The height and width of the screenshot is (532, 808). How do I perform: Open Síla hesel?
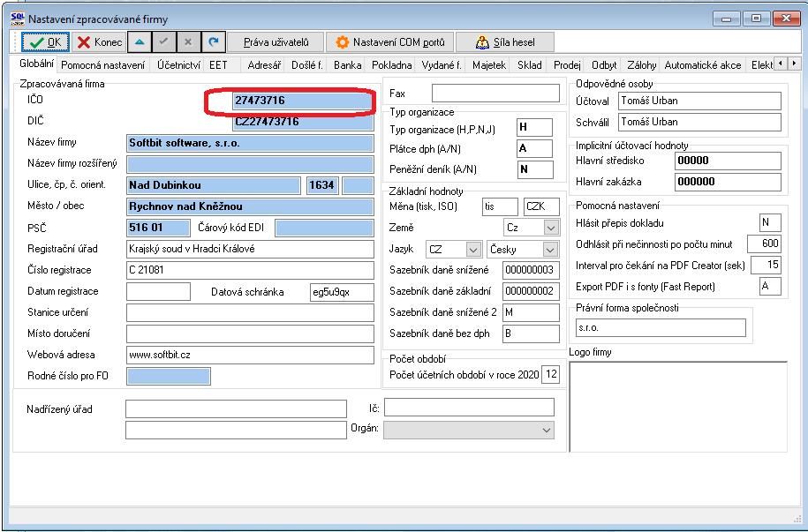(x=505, y=42)
